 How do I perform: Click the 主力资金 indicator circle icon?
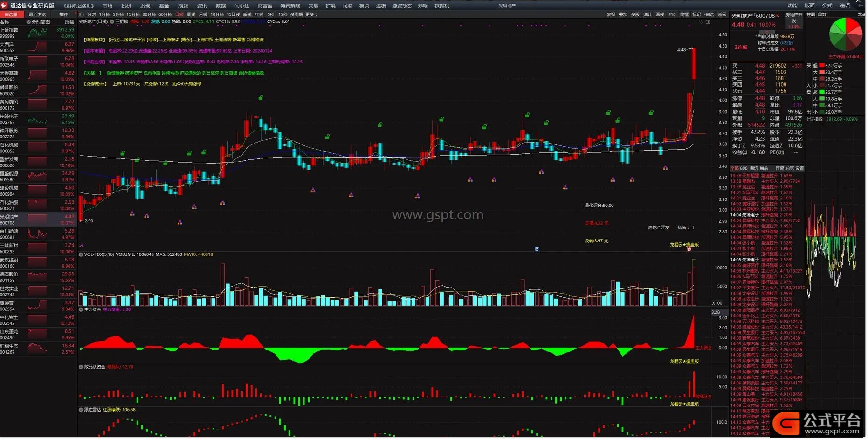tap(81, 309)
